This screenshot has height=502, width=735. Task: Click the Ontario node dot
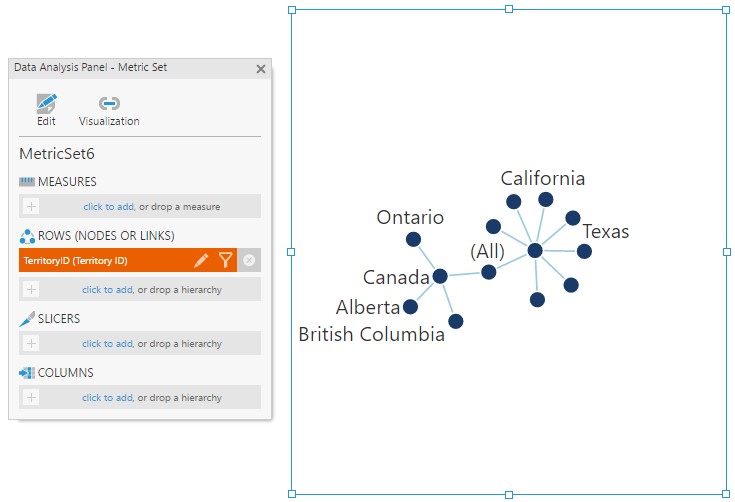point(413,239)
